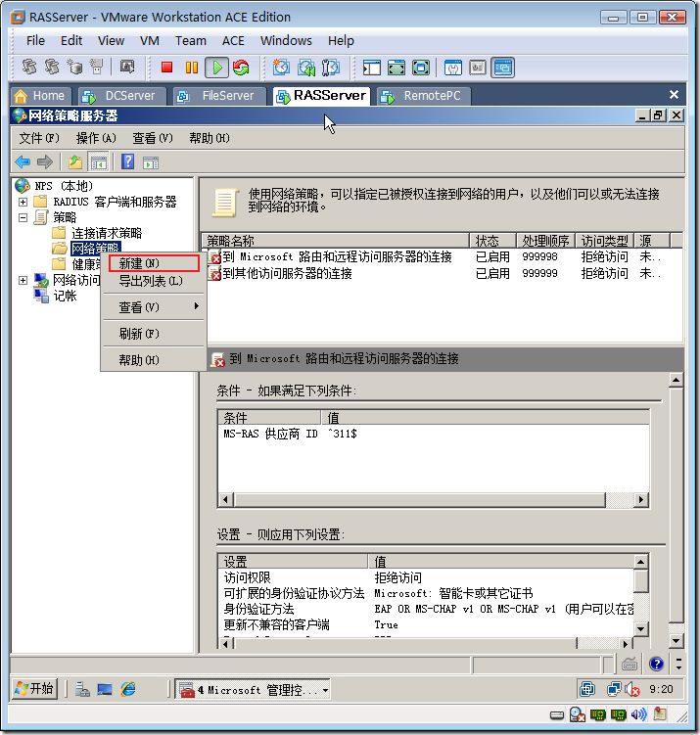
Task: Sort by the 状态 column header
Action: pos(492,241)
